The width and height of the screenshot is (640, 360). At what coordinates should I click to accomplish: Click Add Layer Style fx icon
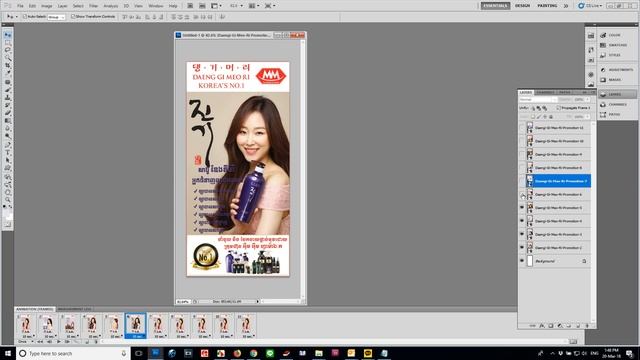tap(542, 326)
